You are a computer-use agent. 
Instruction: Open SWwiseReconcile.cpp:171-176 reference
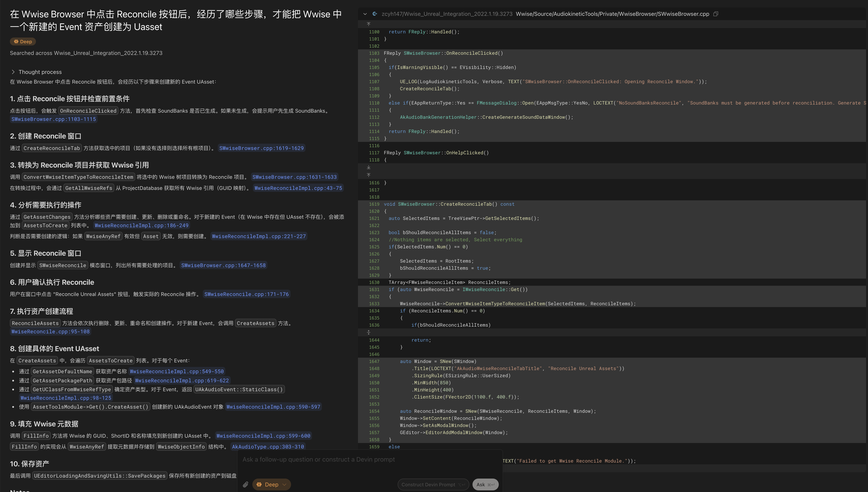(246, 294)
